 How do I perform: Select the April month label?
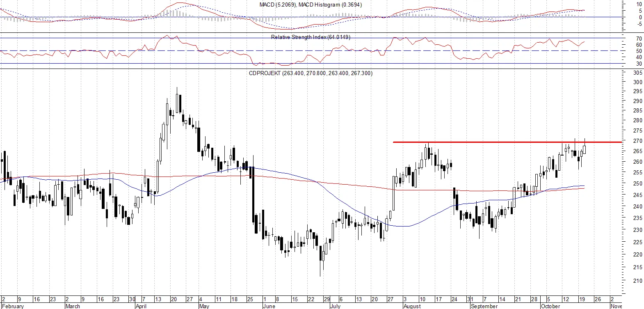point(141,306)
